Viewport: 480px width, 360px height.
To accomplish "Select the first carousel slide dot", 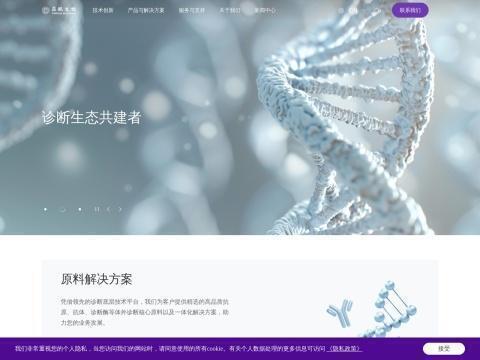I will pos(45,209).
